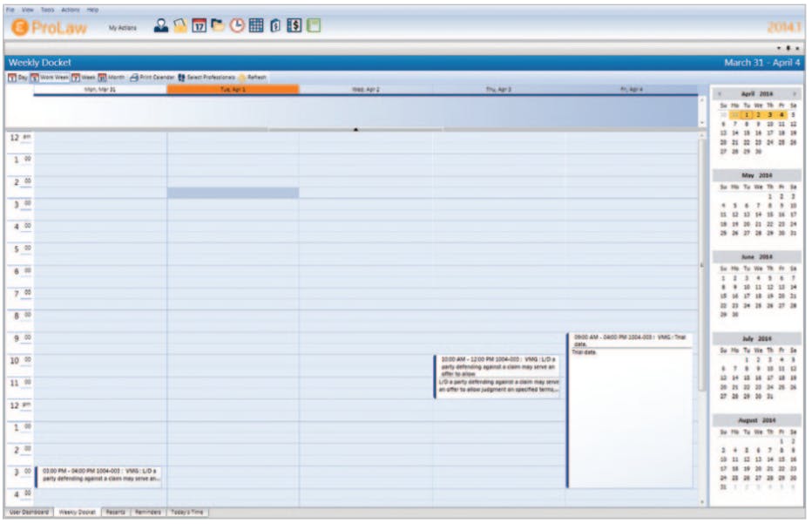The image size is (812, 524).
Task: Refresh the weekly docket
Action: click(x=252, y=78)
